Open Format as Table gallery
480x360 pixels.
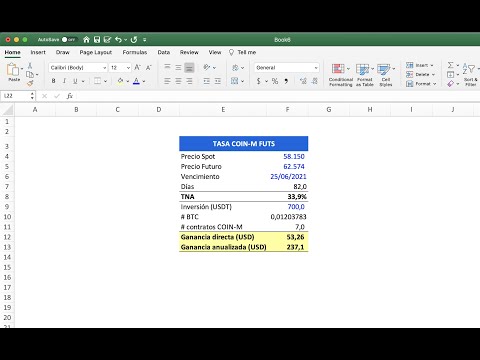(365, 75)
